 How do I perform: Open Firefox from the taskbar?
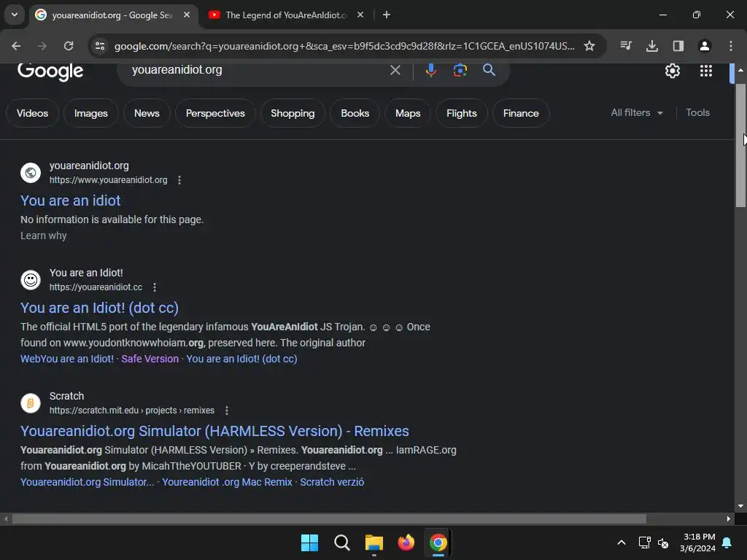click(x=406, y=542)
